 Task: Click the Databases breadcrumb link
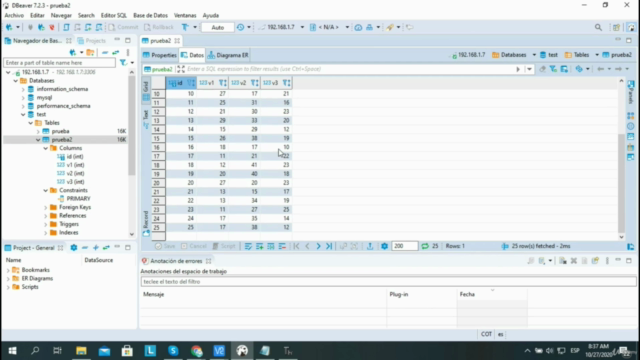(509, 55)
